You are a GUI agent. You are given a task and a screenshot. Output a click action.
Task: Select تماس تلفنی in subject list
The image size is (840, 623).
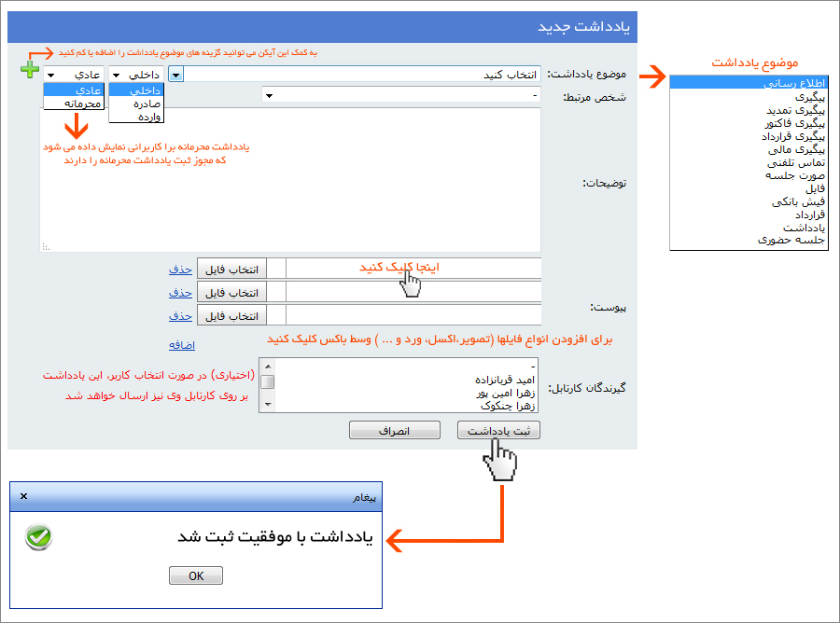tap(749, 162)
